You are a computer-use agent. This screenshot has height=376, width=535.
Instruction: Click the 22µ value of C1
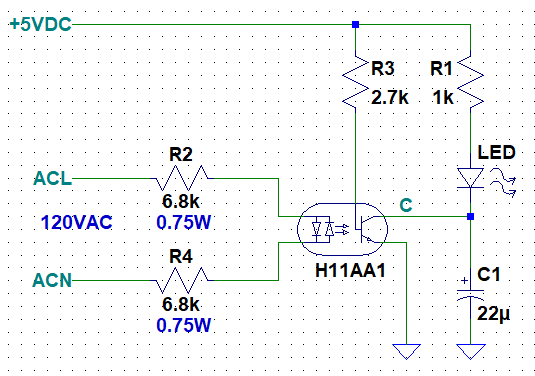(x=493, y=313)
